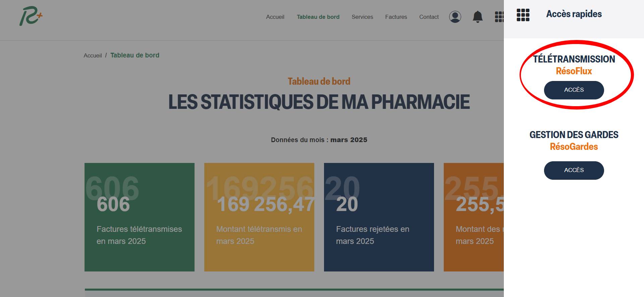Click the orange RésoGardes label
Image resolution: width=644 pixels, height=297 pixels.
point(574,147)
